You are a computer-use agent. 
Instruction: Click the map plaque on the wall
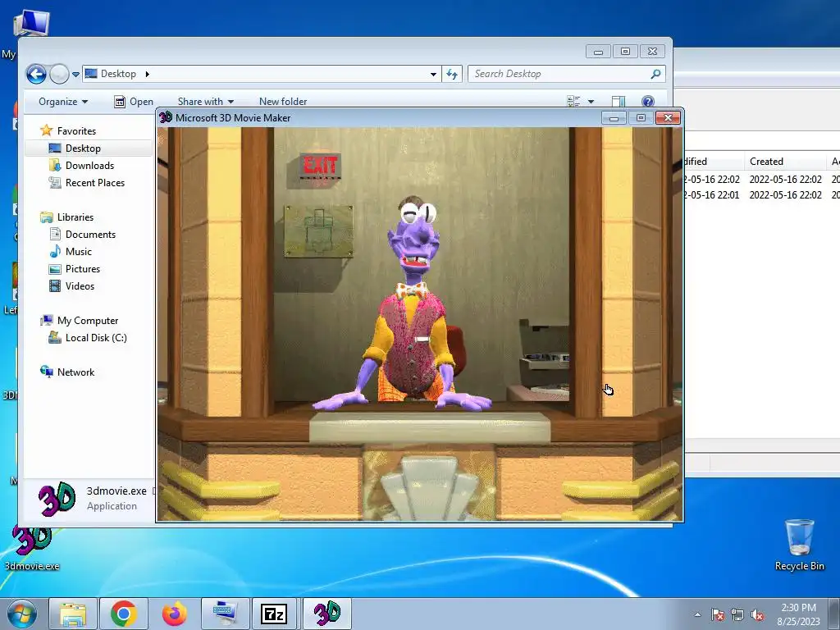coord(318,231)
